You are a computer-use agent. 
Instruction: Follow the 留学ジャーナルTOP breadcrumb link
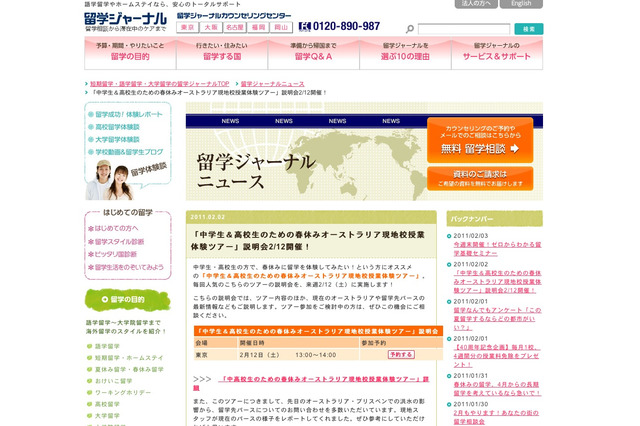pos(160,84)
